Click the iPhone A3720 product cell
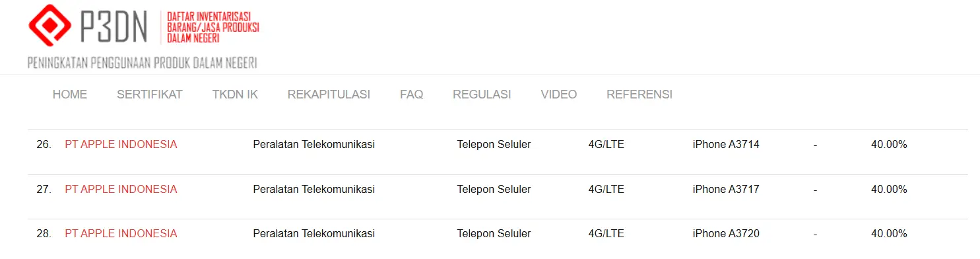Viewport: 980px width, 259px height. pos(726,233)
